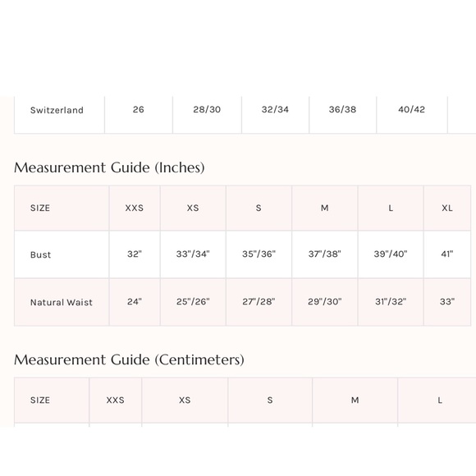Click the 27"/28" waist measurement

coord(259,301)
